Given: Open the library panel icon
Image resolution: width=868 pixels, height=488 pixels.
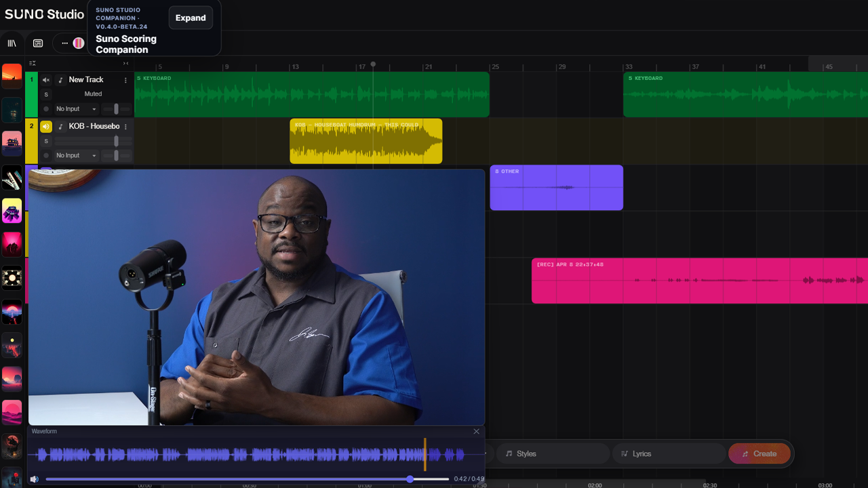Looking at the screenshot, I should [12, 43].
